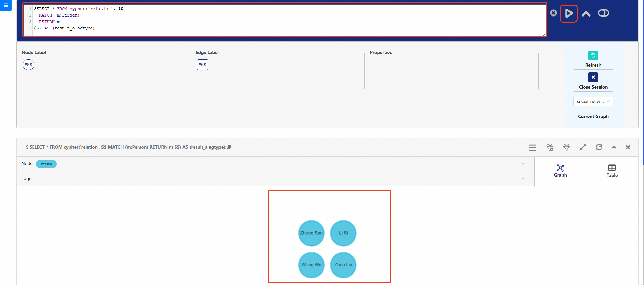This screenshot has width=644, height=285.
Task: Open the result frame list menu
Action: tap(533, 147)
